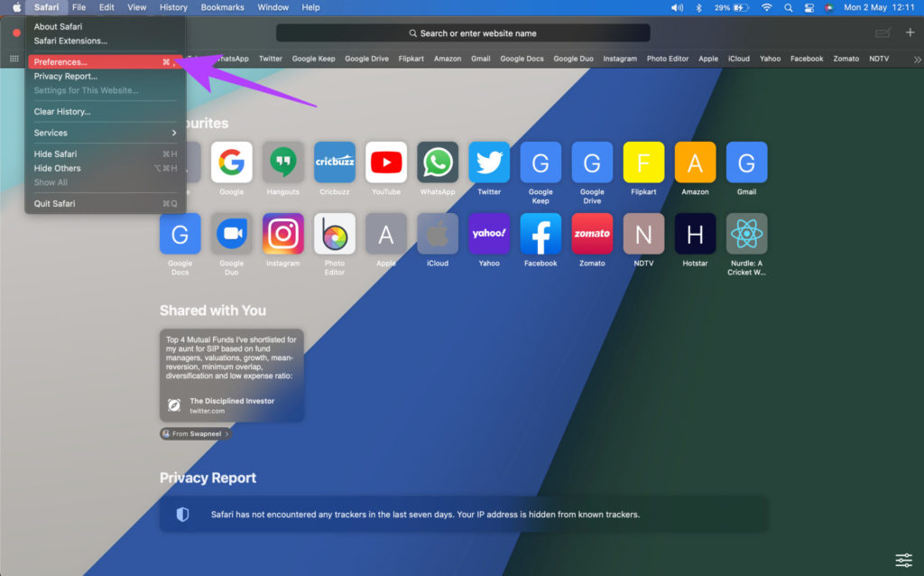
Task: Open the NDTV favourite tile
Action: click(x=643, y=234)
